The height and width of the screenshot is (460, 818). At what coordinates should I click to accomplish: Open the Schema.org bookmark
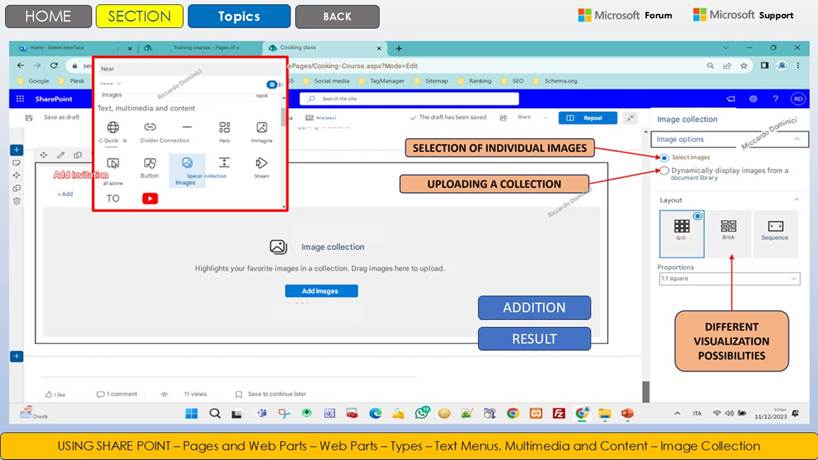point(555,81)
